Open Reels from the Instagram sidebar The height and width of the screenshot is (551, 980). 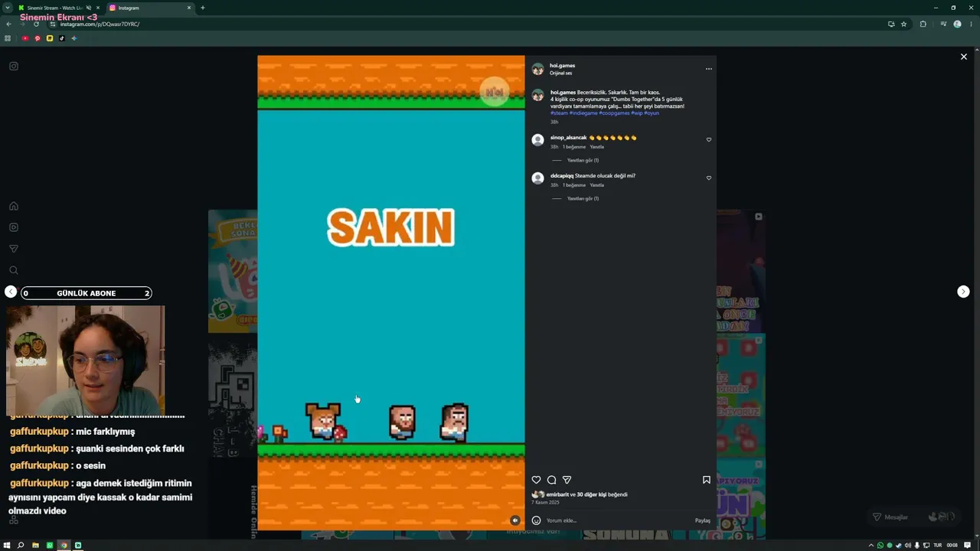(14, 227)
